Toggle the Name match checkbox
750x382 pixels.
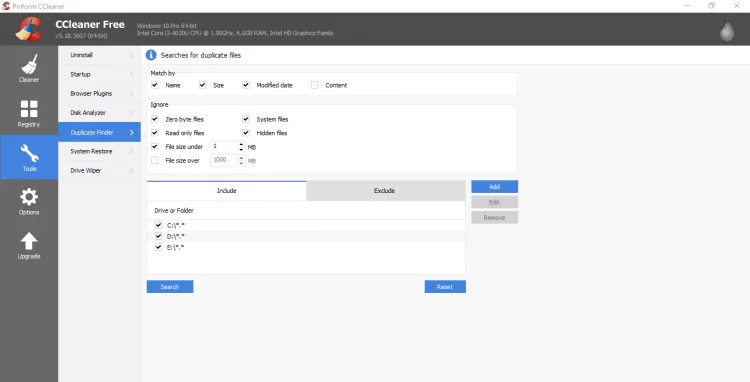tap(154, 85)
